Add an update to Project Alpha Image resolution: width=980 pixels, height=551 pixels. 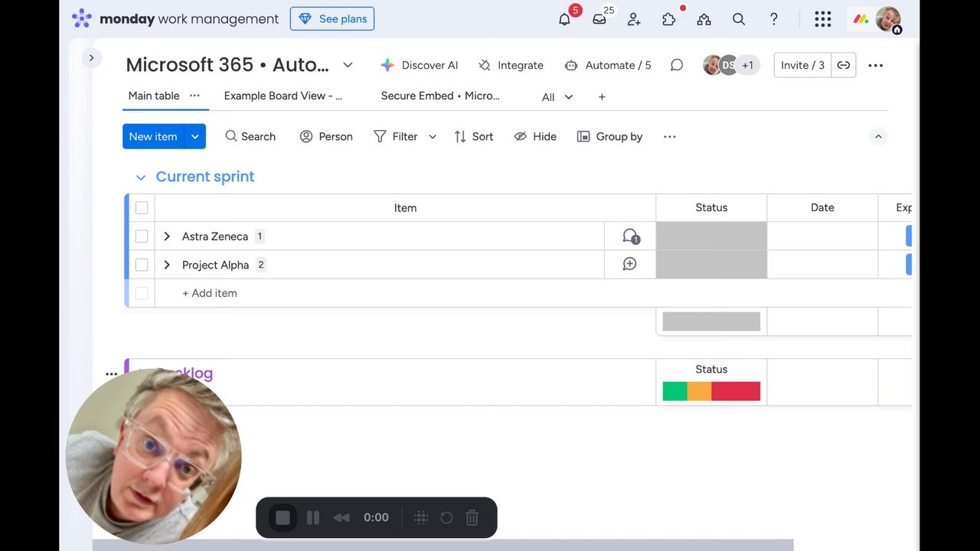(x=629, y=264)
